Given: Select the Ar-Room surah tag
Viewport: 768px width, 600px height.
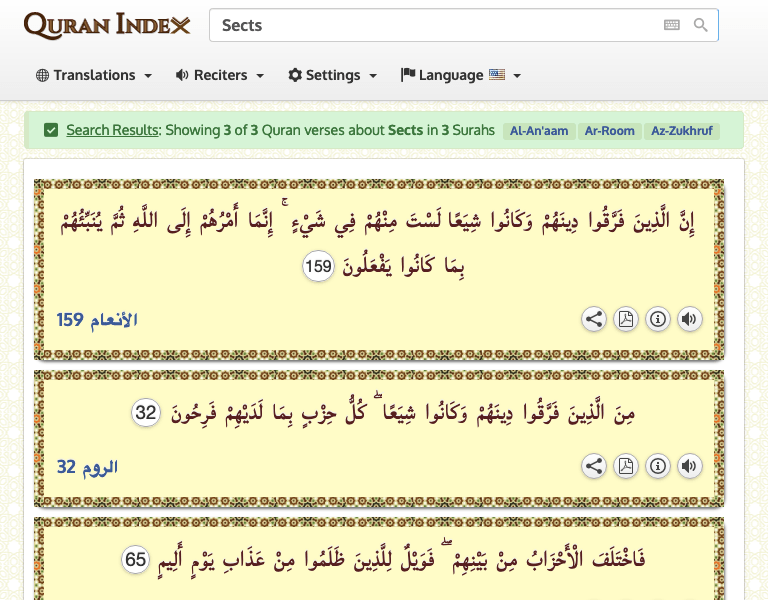Looking at the screenshot, I should [x=610, y=131].
